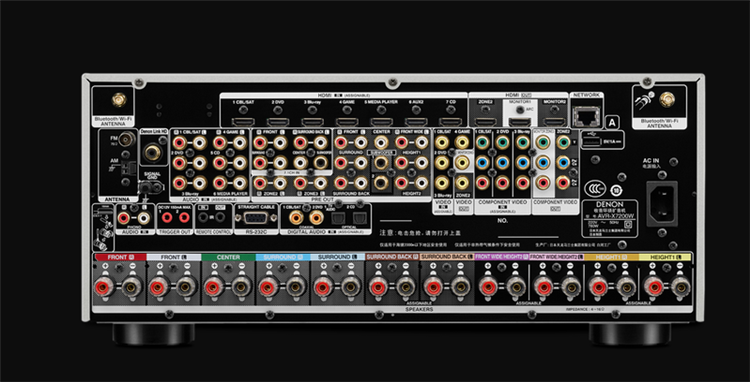The height and width of the screenshot is (382, 750).
Task: Click the red FRONT R positive speaker terminal
Action: coord(103,288)
